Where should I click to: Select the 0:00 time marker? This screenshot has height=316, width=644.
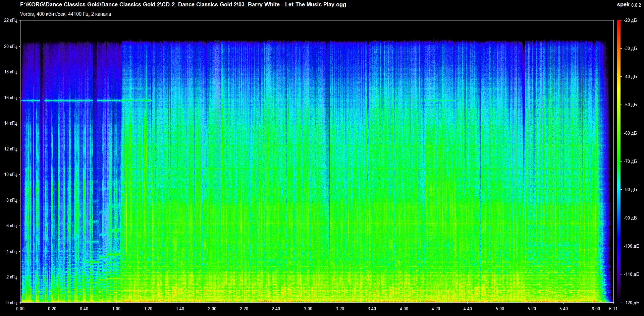20,309
